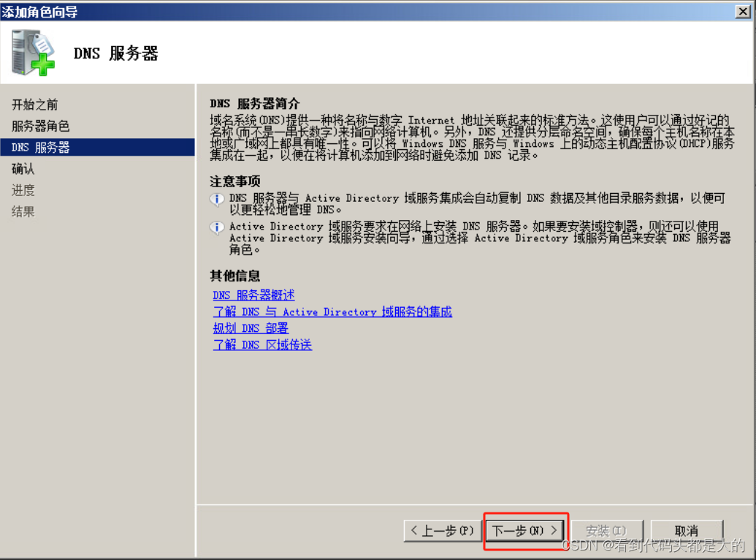
Task: Select the DNS 服务器 sidebar step
Action: point(97,147)
